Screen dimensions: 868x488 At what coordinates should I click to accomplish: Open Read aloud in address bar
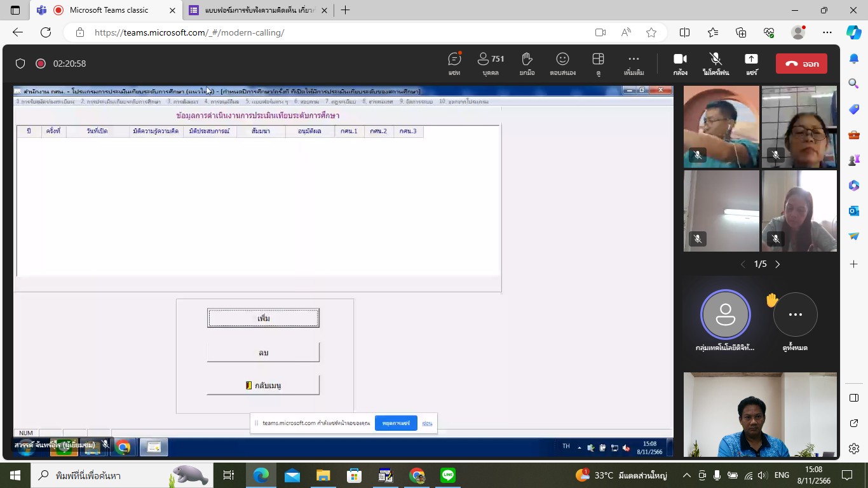tap(626, 32)
